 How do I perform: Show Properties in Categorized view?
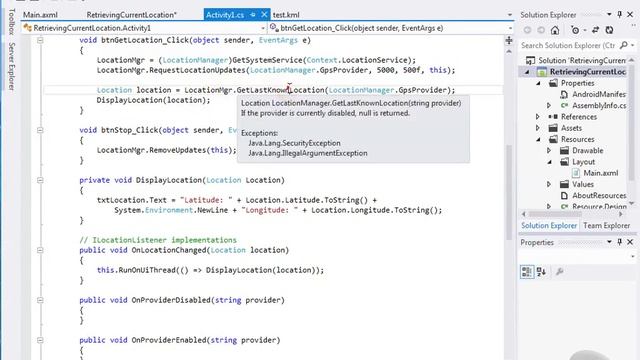point(527,272)
